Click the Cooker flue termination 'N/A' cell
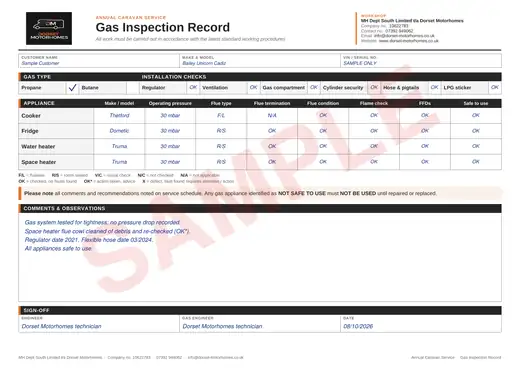520x368 pixels. (x=272, y=115)
